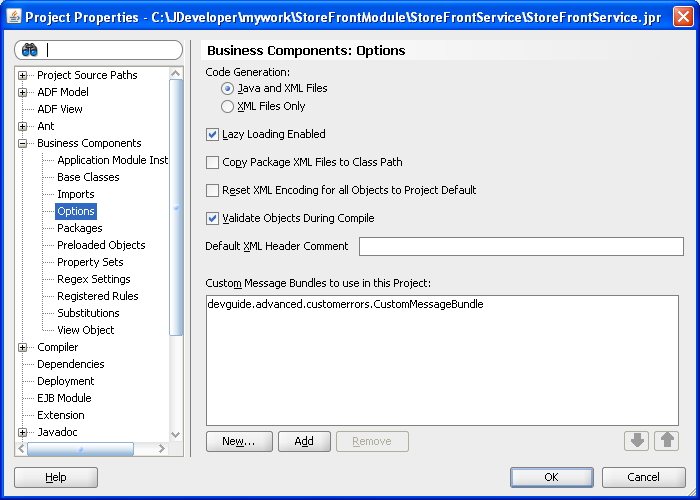Expand Project Source Paths node

pos(22,75)
